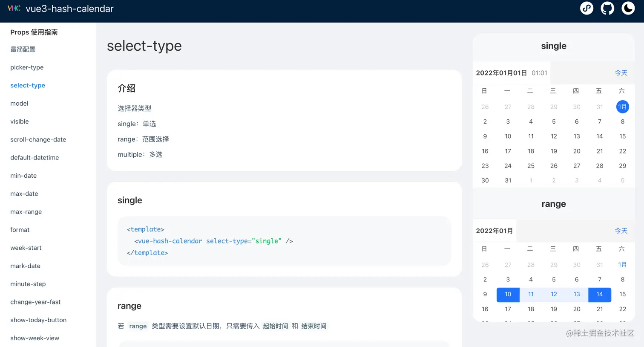The height and width of the screenshot is (347, 644).
Task: Click 2022年01月 header in range calendar
Action: click(494, 231)
